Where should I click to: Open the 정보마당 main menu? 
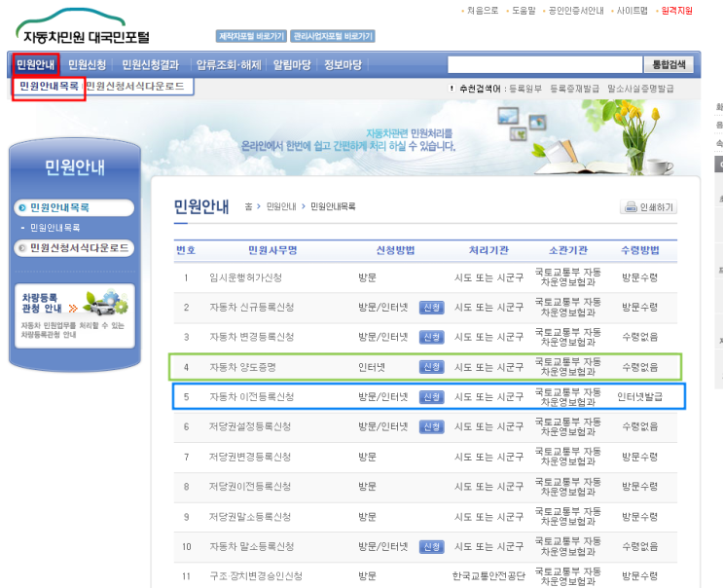343,64
